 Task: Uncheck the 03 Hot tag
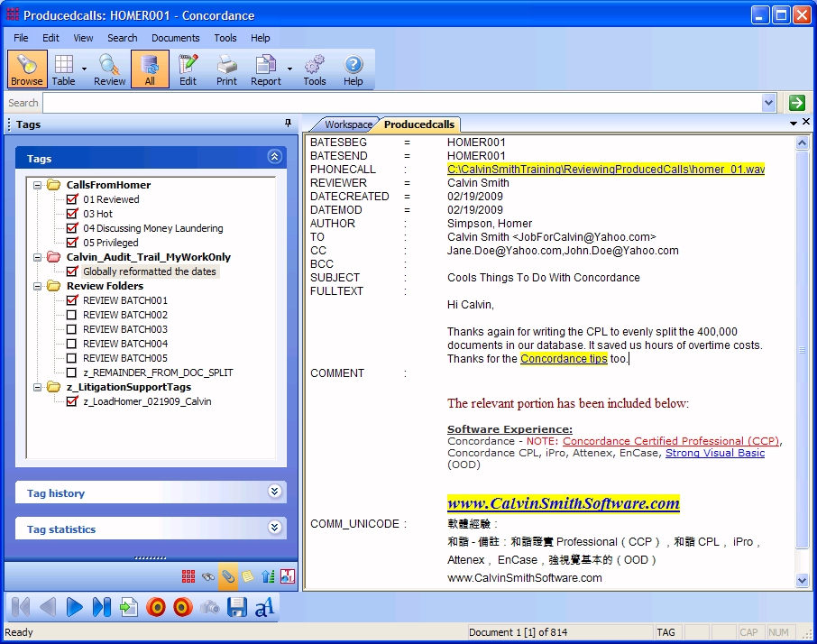[72, 214]
